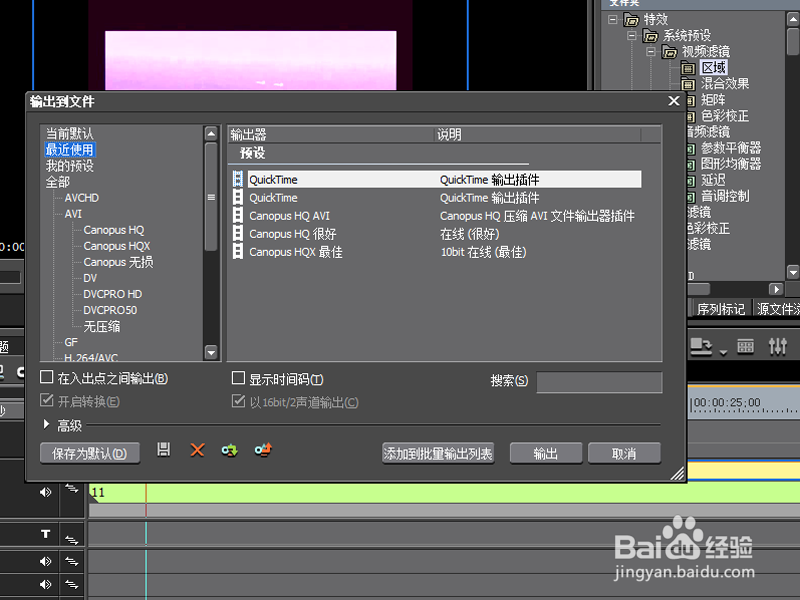Screen dimensions: 800x600
Task: Click scroll-down arrow of exporter category list
Action: click(x=211, y=352)
